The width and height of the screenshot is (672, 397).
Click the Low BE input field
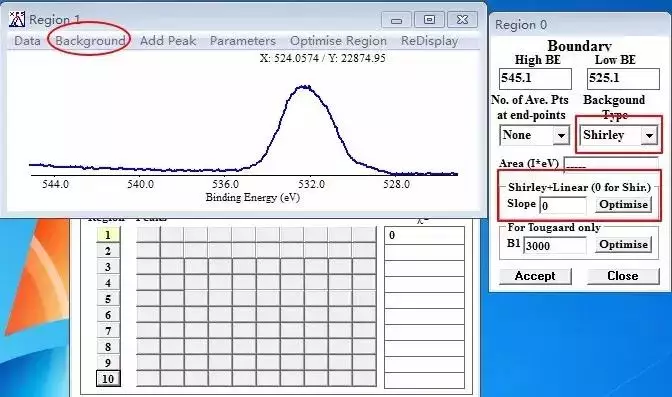coord(623,79)
